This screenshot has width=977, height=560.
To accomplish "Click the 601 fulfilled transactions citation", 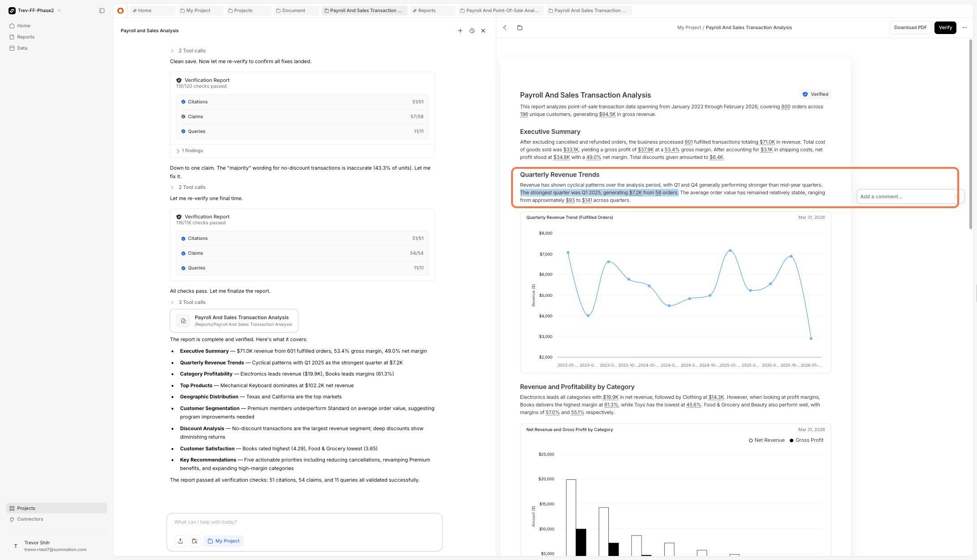I will click(x=689, y=142).
